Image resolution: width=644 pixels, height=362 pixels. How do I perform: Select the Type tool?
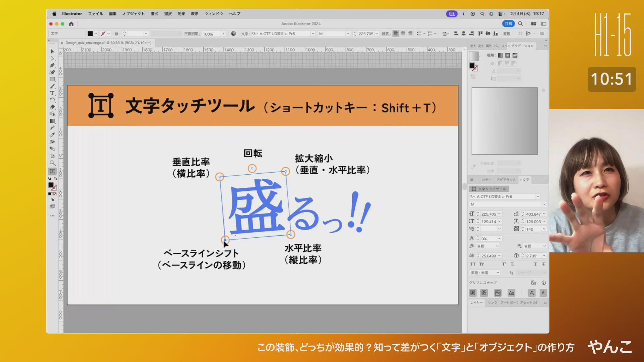(52, 93)
